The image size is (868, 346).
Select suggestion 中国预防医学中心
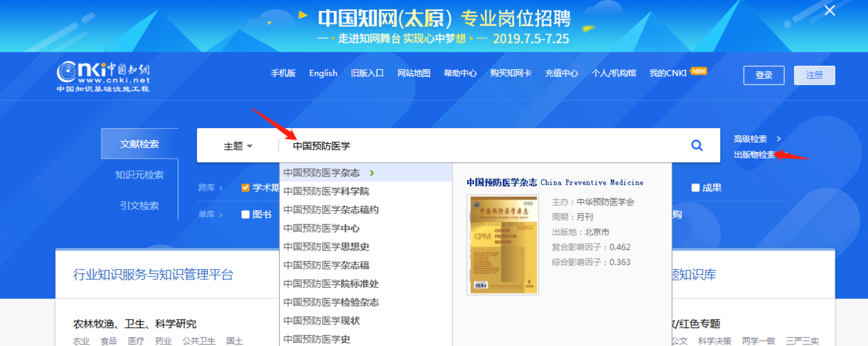click(x=366, y=228)
